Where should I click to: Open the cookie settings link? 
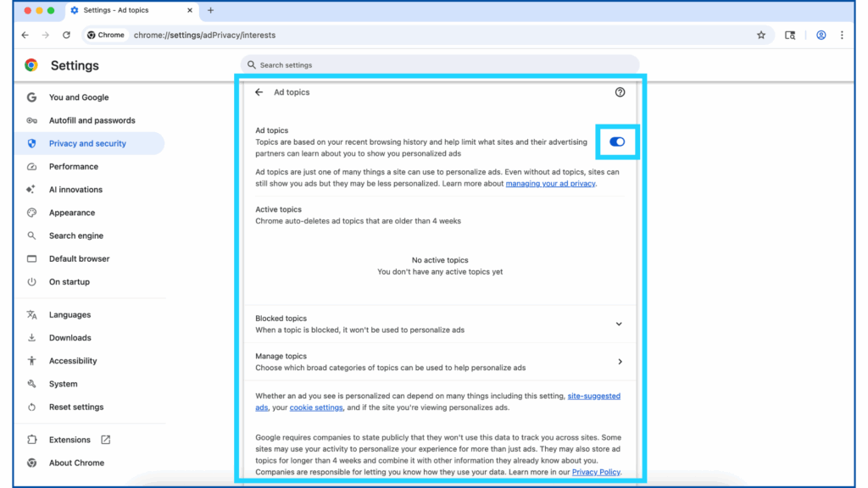click(316, 408)
